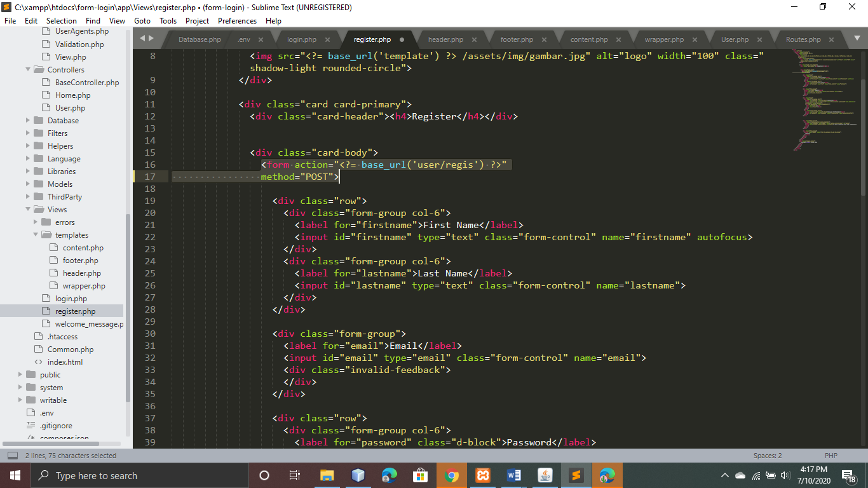The image size is (868, 488).
Task: Switch to the Database.php tab
Action: tap(200, 39)
